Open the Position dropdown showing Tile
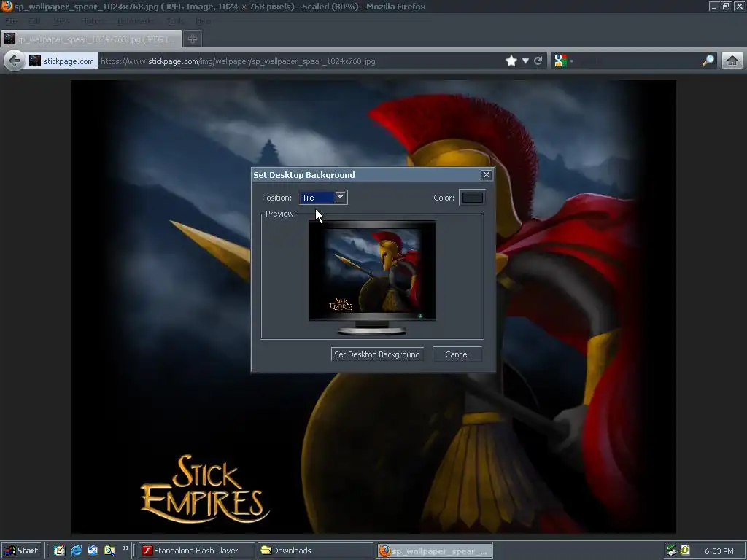The image size is (747, 560). [323, 197]
